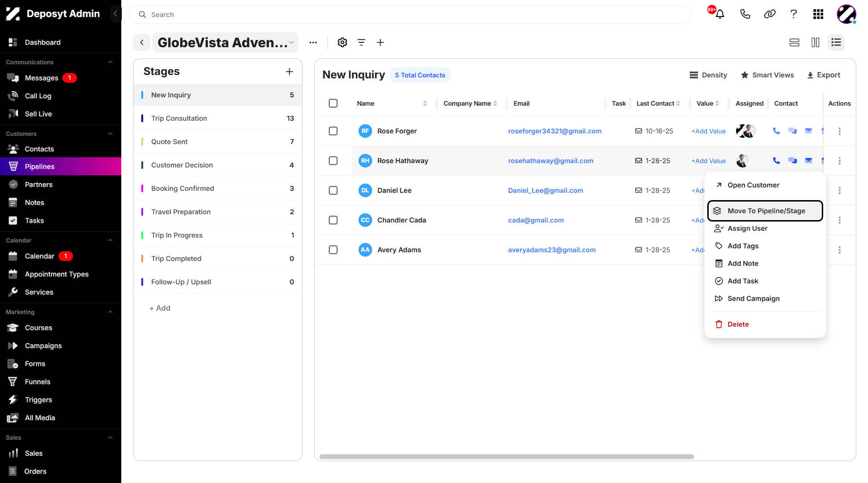Toggle the select-all contacts checkbox
The height and width of the screenshot is (483, 868).
(x=333, y=103)
